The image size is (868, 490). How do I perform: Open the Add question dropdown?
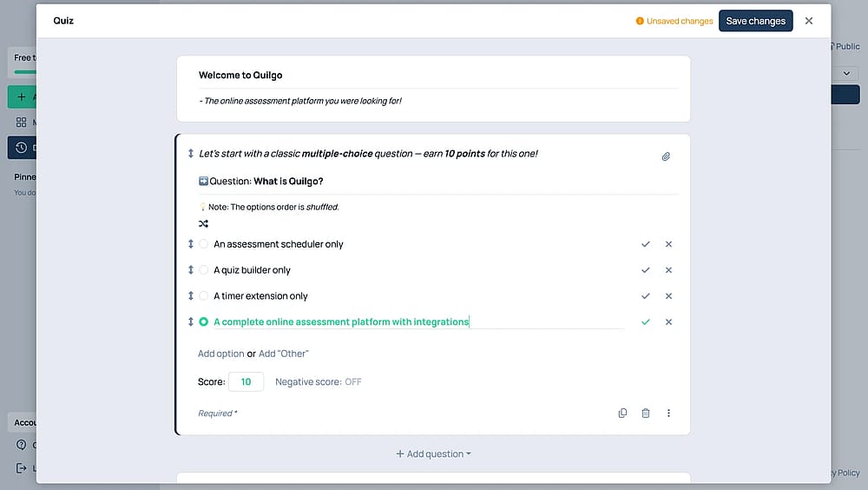[433, 454]
